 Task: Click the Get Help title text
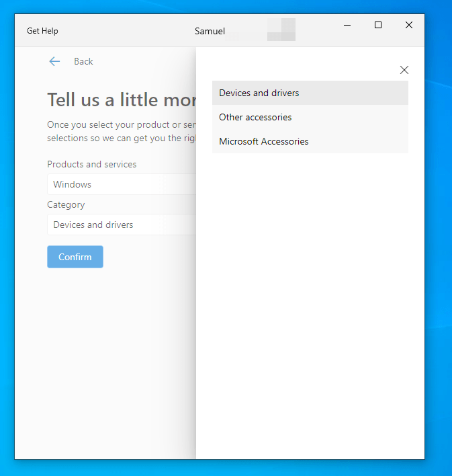point(42,31)
